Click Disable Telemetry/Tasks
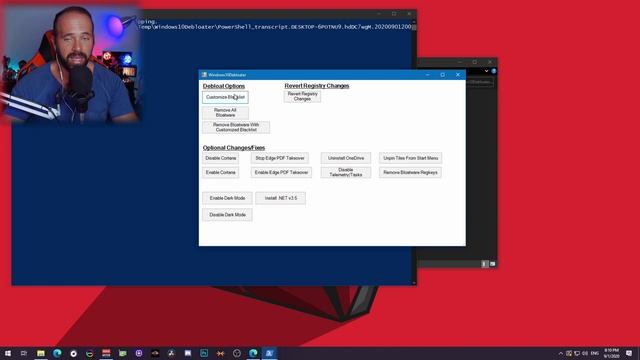Image resolution: width=640 pixels, height=360 pixels. click(346, 172)
